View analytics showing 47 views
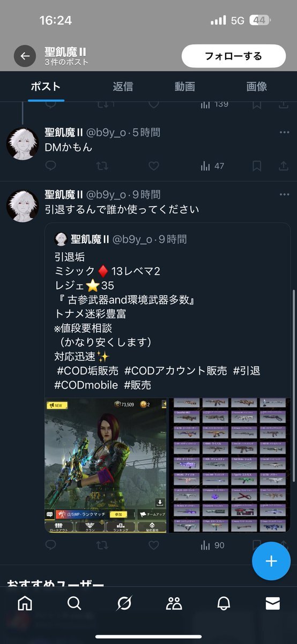This screenshot has height=644, width=297. coord(212,166)
